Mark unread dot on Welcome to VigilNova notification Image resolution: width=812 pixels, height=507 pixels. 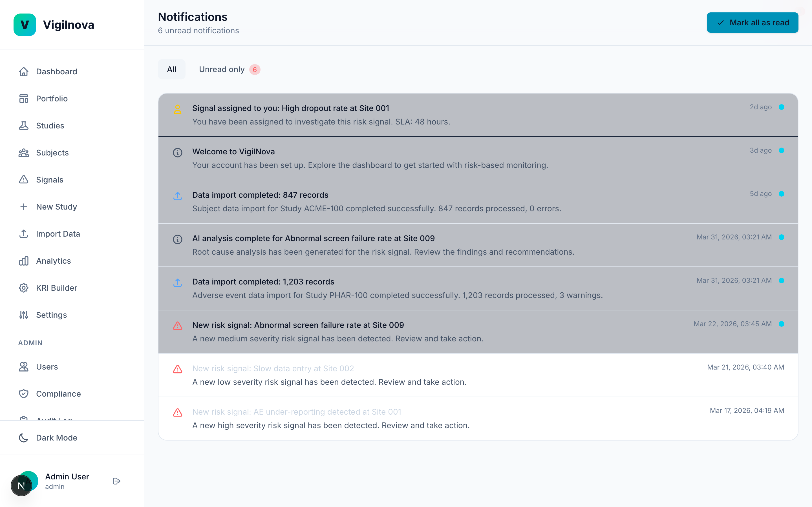coord(782,150)
